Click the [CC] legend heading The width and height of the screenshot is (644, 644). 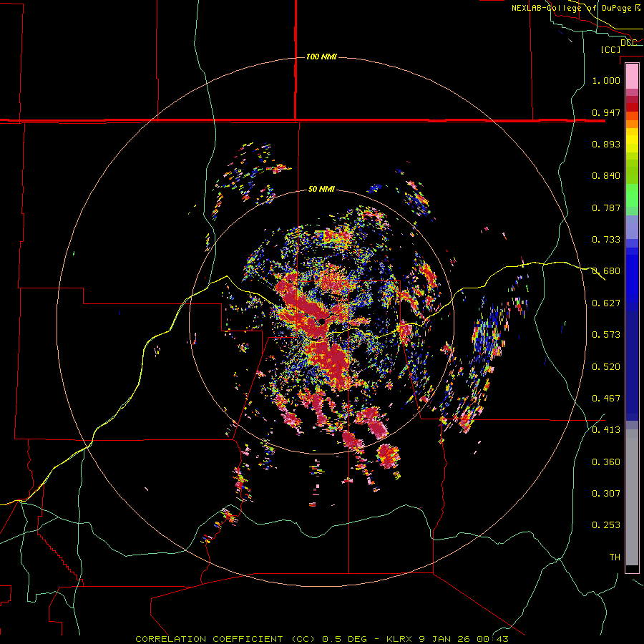coord(610,49)
